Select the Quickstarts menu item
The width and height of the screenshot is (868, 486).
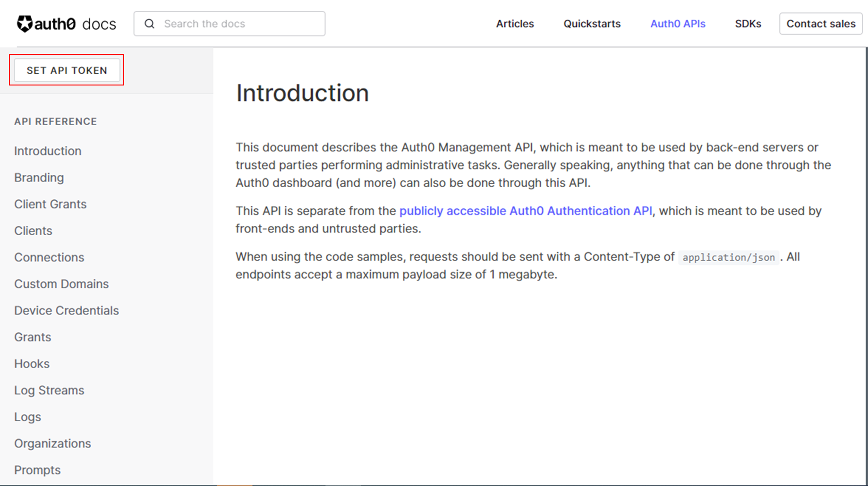click(x=591, y=24)
